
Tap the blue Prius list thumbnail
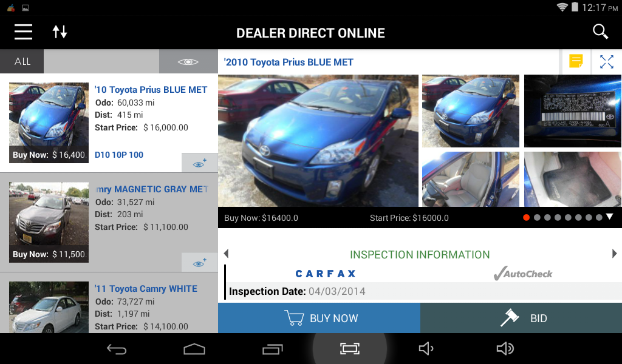[49, 123]
